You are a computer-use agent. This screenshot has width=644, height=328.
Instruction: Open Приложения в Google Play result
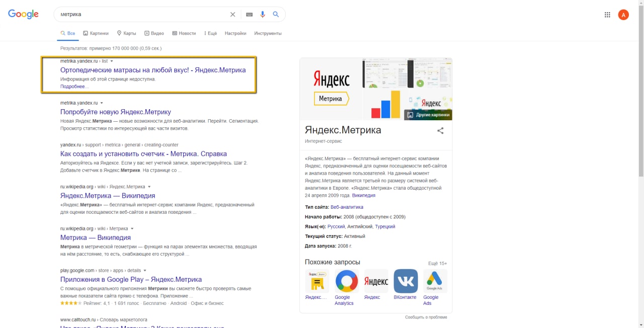pos(131,279)
